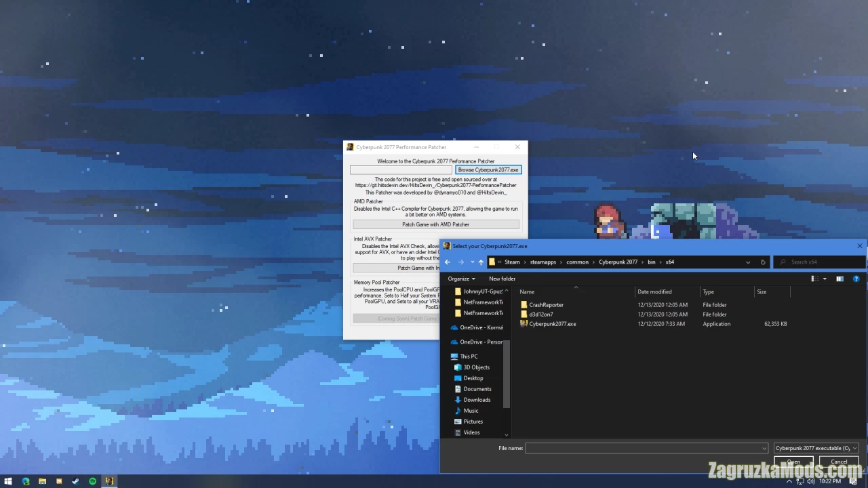Screen dimensions: 868x488
Task: Open the Organize menu
Action: (x=461, y=279)
